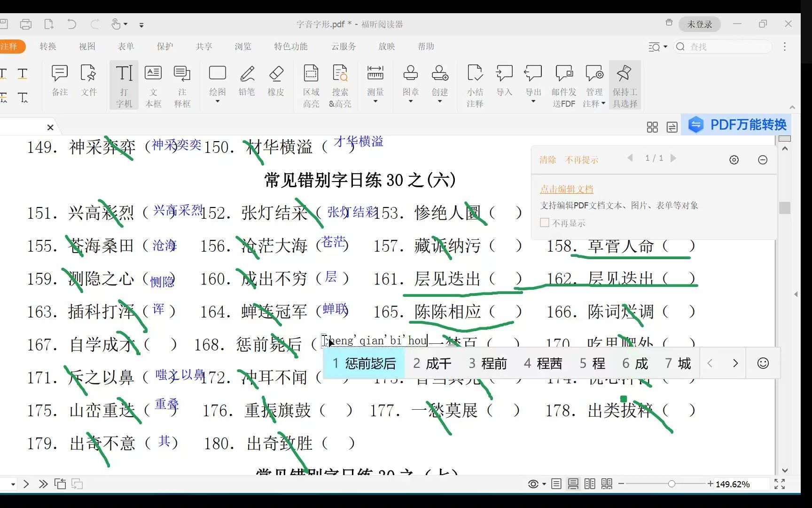Viewport: 812px width, 508px height.
Task: Select the 注释框 callout tool
Action: [x=182, y=85]
